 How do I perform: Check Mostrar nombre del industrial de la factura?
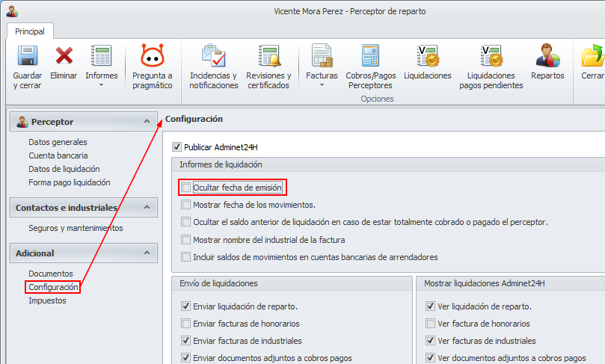(x=186, y=240)
